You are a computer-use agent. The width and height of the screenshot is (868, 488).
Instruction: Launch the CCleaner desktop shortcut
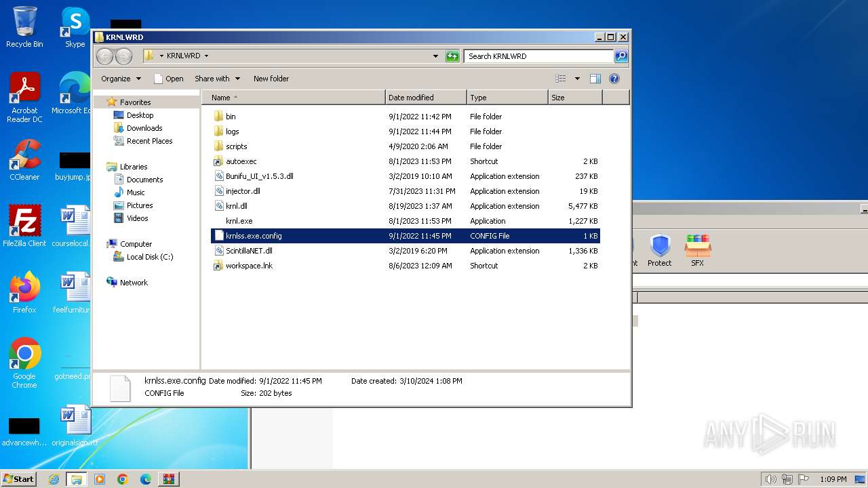tap(24, 160)
